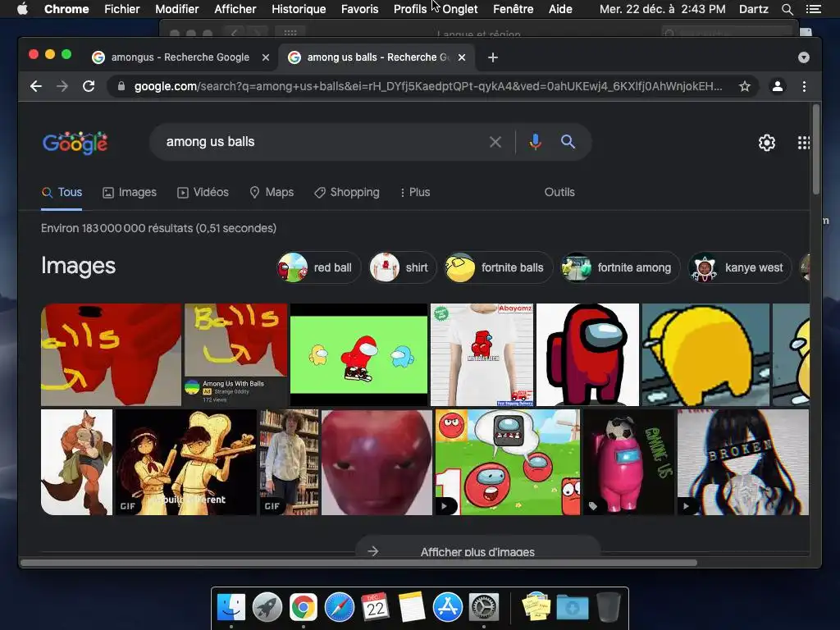Filter images by fortnite balls chip
Viewport: 840px width, 630px height.
pyautogui.click(x=498, y=267)
